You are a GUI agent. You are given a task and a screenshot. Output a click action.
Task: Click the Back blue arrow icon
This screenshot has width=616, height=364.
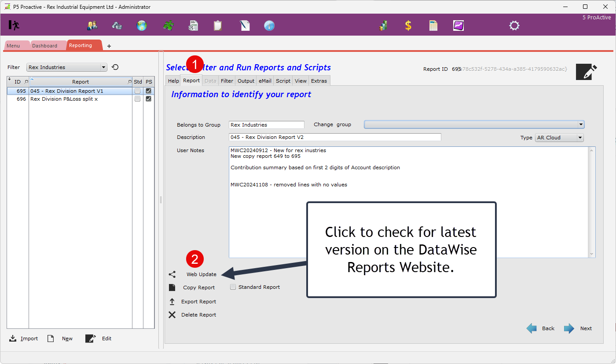[x=532, y=328]
